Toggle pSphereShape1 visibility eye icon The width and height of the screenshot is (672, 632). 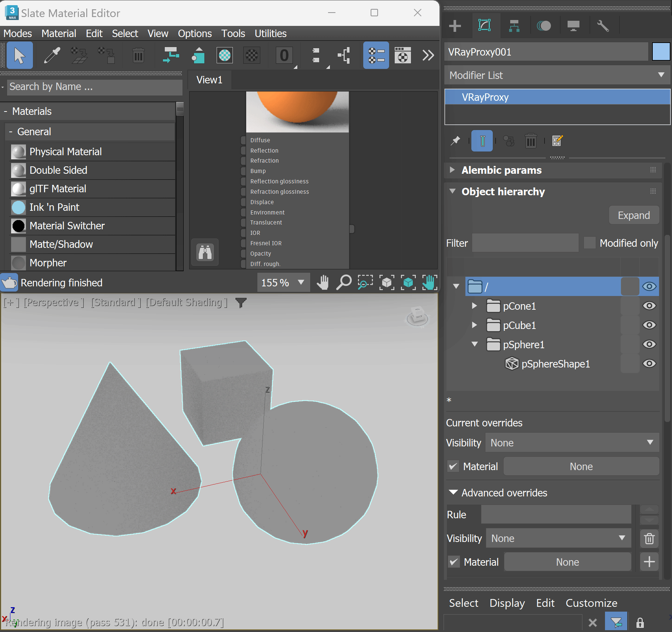pos(649,363)
